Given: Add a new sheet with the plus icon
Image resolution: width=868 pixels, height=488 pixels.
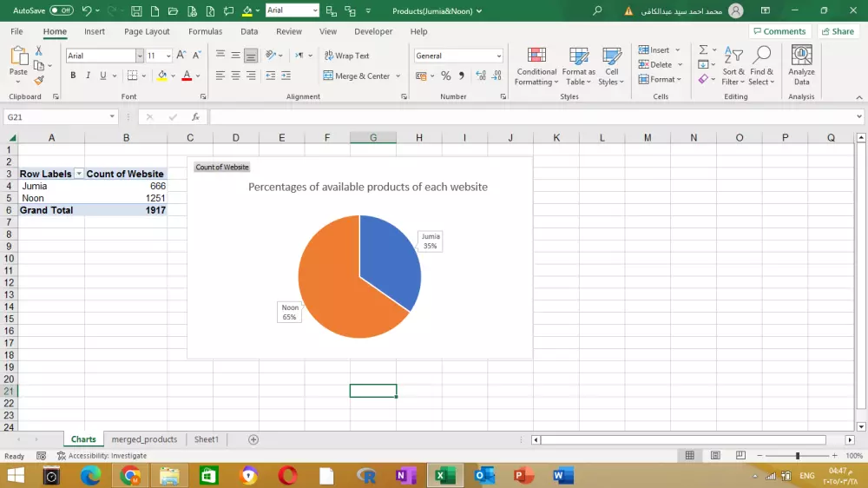Looking at the screenshot, I should [253, 439].
